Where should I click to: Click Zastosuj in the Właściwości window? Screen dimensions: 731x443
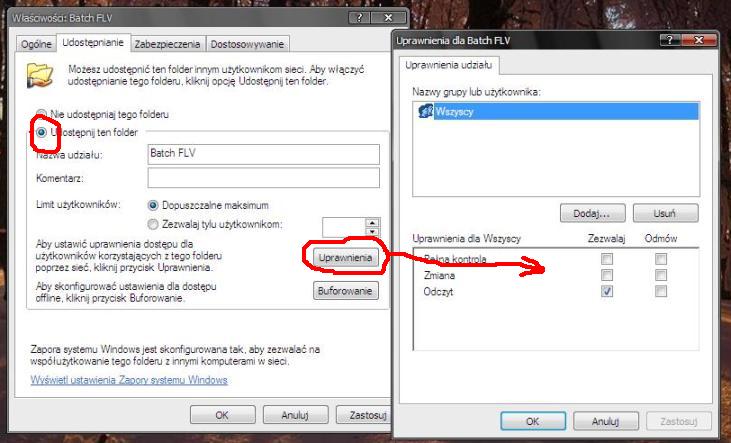[x=364, y=415]
